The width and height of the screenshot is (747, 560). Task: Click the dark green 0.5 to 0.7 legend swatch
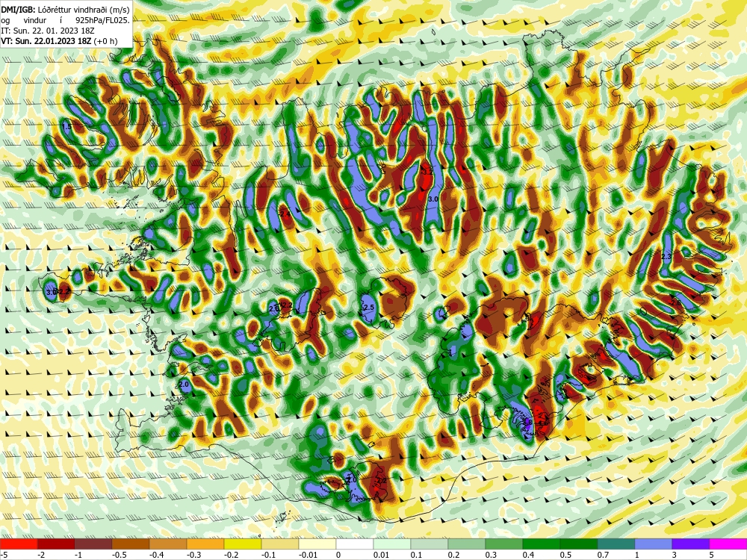point(579,544)
